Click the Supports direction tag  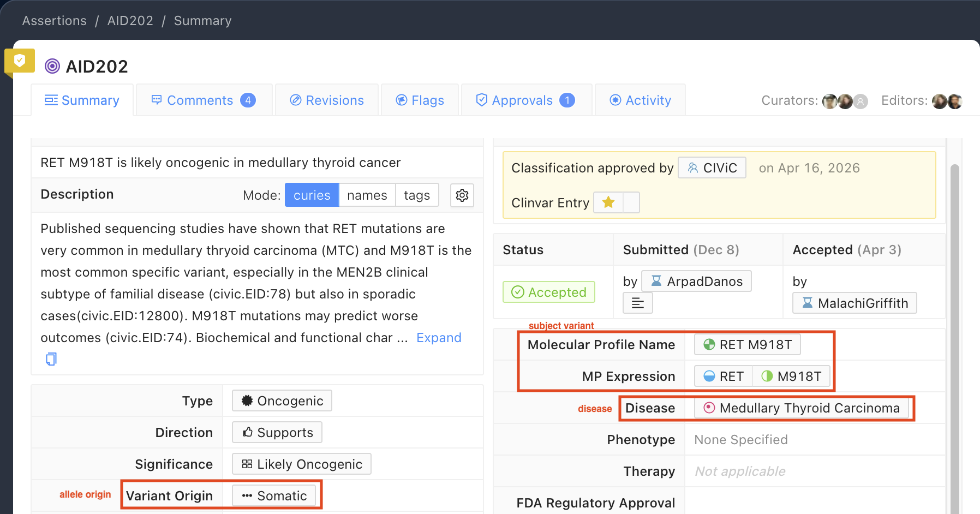pos(277,433)
